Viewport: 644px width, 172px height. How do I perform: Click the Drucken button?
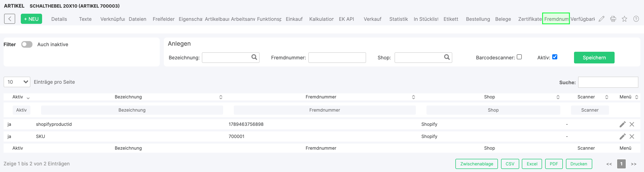(x=579, y=164)
